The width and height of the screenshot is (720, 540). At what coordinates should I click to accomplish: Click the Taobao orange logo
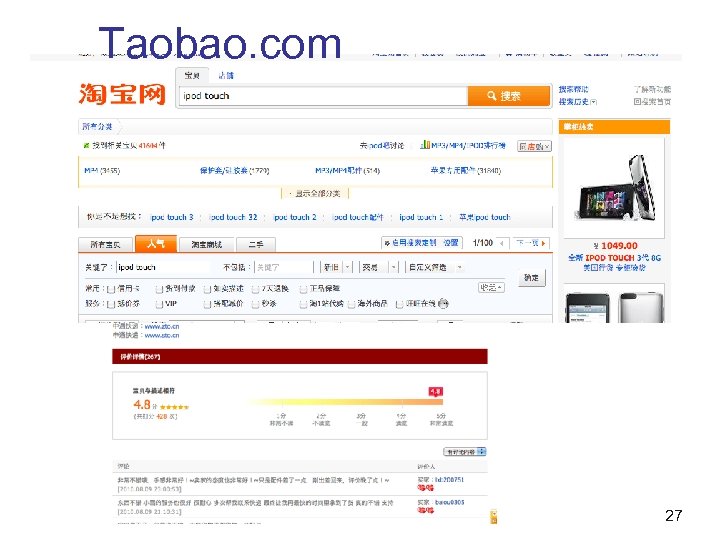tap(122, 94)
